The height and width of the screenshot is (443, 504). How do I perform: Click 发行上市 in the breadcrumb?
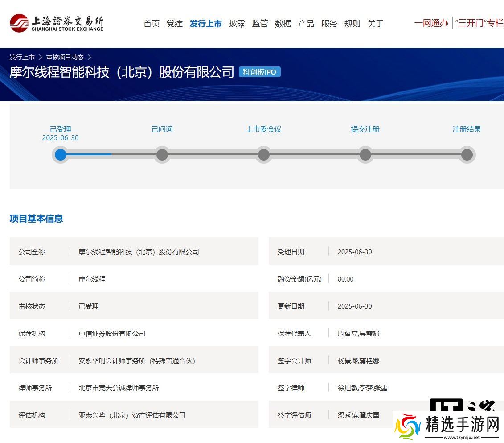[22, 57]
